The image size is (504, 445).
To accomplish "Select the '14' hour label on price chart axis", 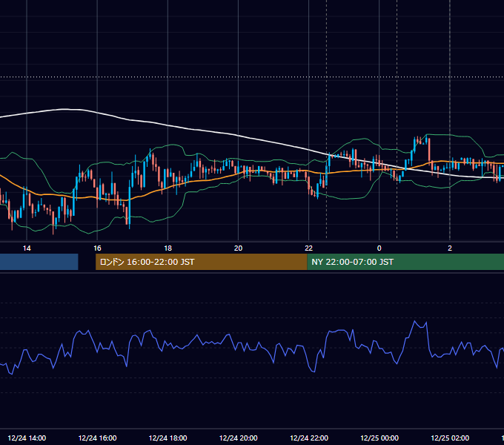I will 27,248.
